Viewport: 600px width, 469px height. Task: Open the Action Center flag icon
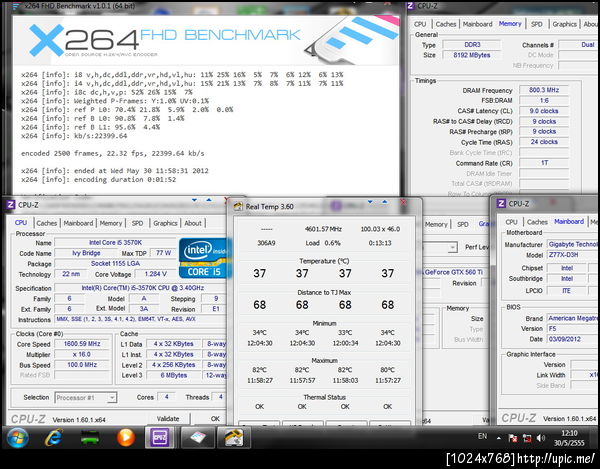(513, 438)
